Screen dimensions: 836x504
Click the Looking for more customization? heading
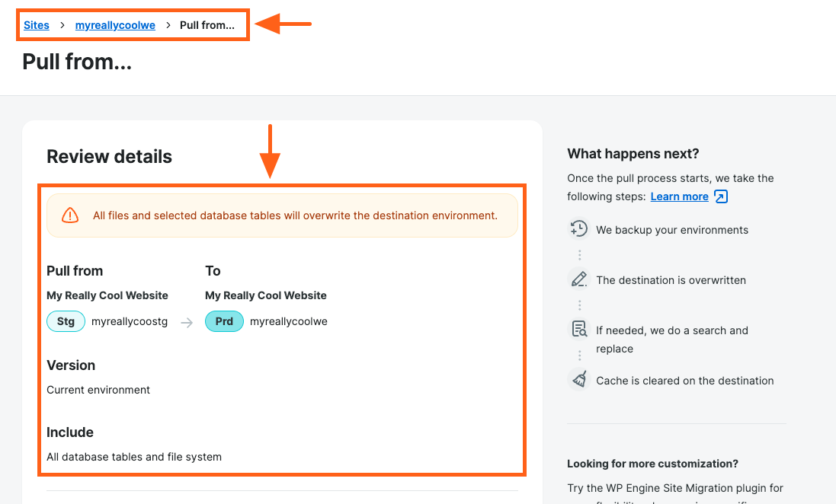point(653,464)
